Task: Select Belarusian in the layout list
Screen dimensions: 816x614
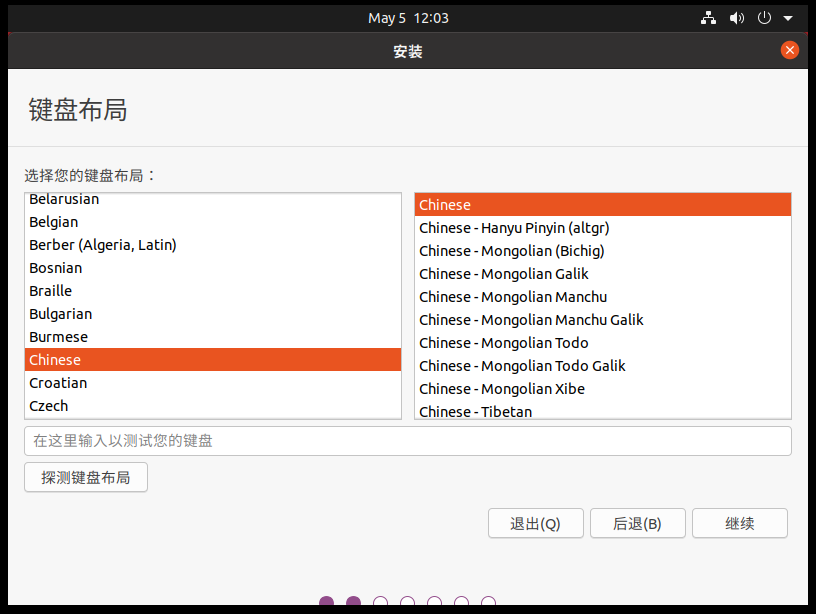Action: point(213,200)
